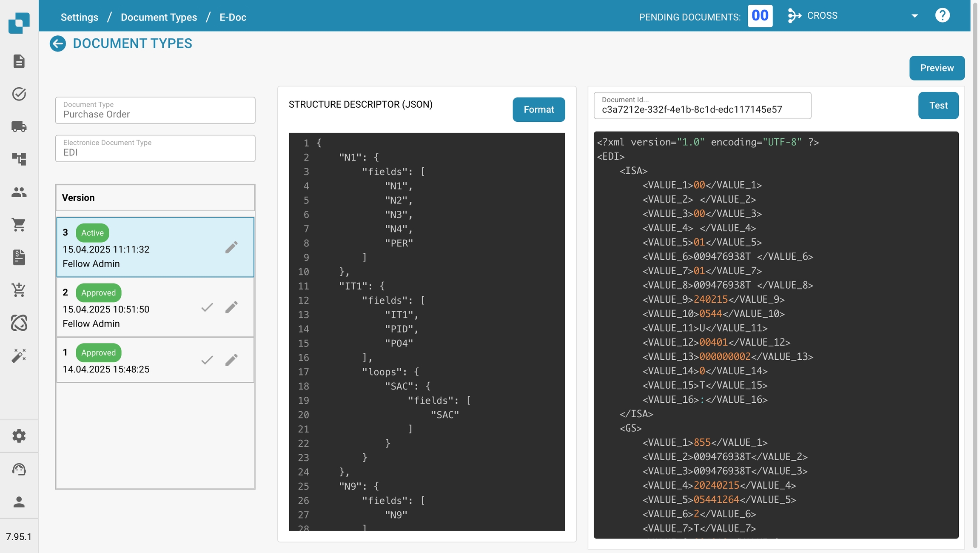The height and width of the screenshot is (553, 980).
Task: Click the help question mark icon
Action: point(942,16)
